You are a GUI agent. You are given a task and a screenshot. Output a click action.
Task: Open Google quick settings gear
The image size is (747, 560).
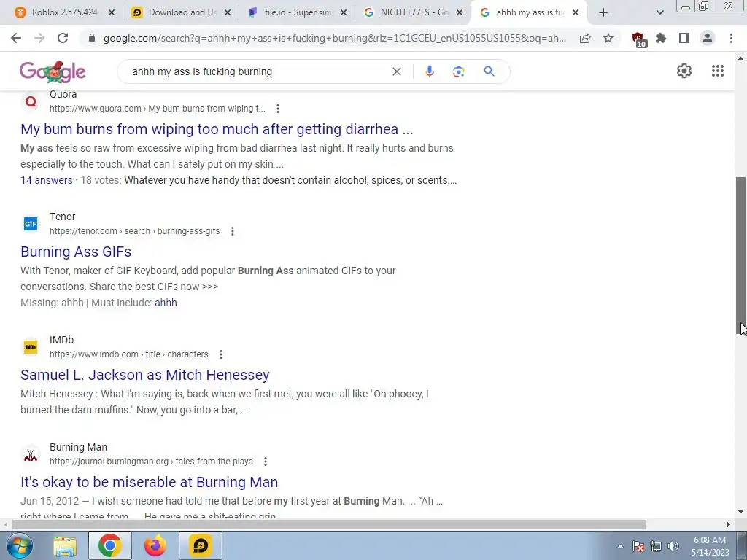pyautogui.click(x=684, y=71)
